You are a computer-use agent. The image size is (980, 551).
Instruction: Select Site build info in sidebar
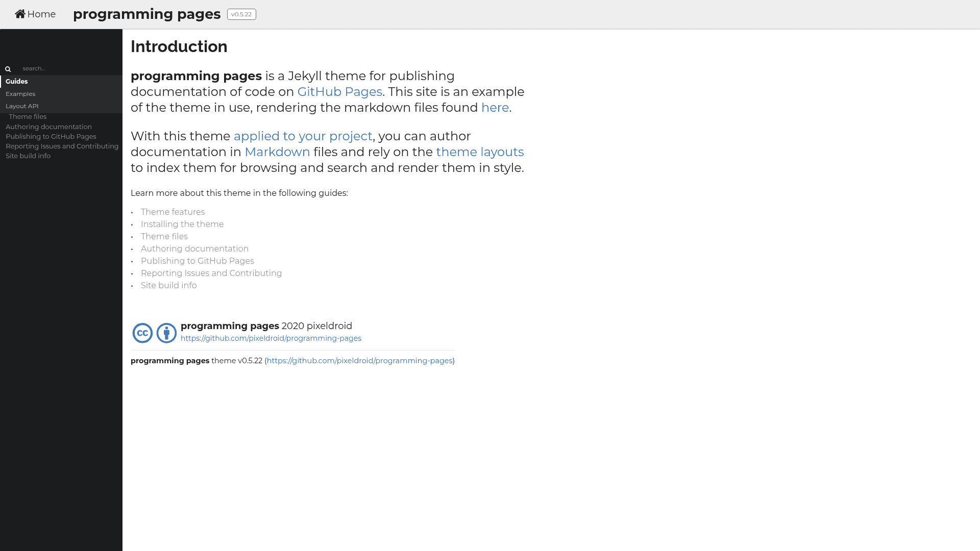[28, 156]
